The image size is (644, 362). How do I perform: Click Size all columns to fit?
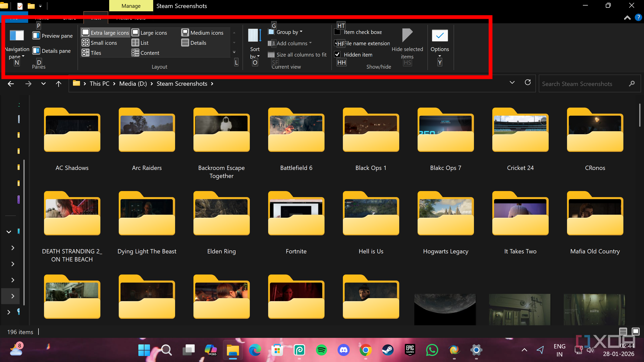(297, 55)
